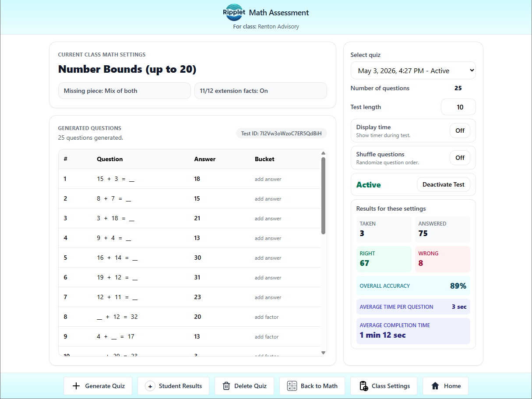Click the calculator icon on Back to Math
This screenshot has height=399, width=532.
pyautogui.click(x=292, y=386)
